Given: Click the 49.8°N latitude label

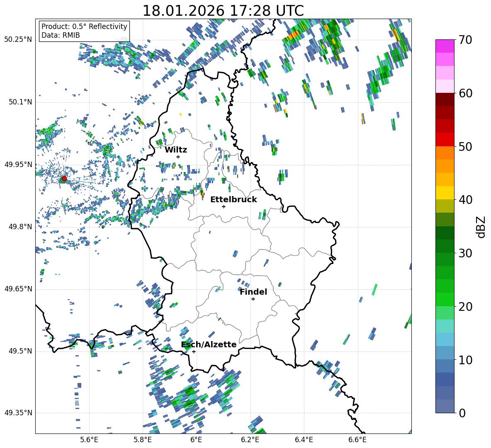Looking at the screenshot, I should pyautogui.click(x=20, y=227).
